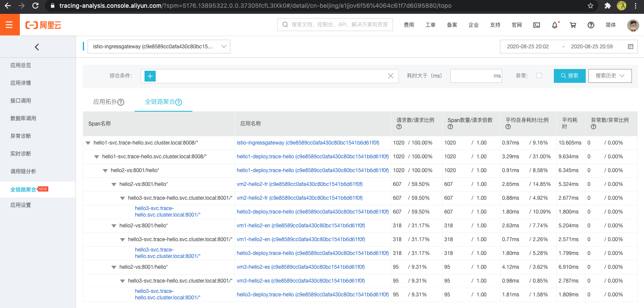The width and height of the screenshot is (644, 308).
Task: Open the shopping cart icon
Action: 573,25
